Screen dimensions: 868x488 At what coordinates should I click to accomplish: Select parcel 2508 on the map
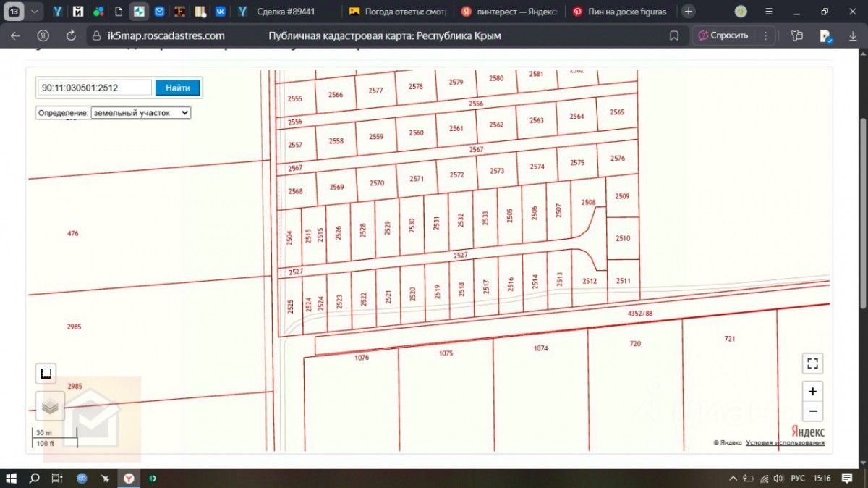pos(588,202)
